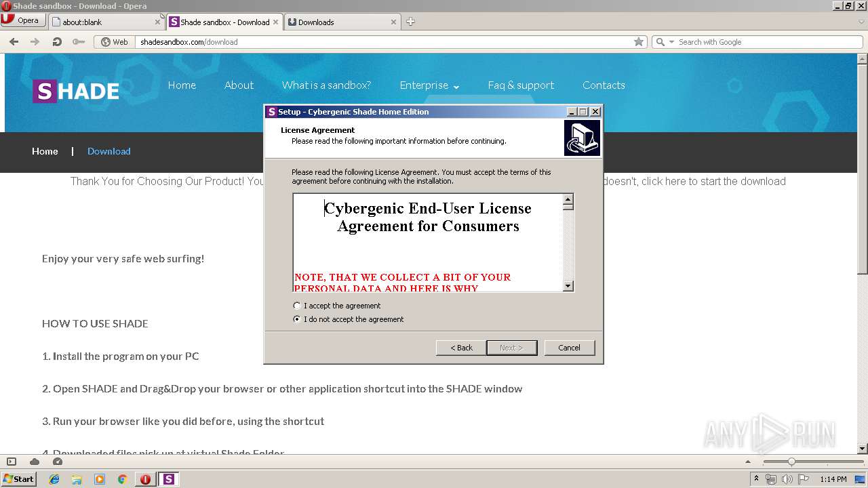Open the Contacts link
This screenshot has height=488, width=868.
[604, 85]
